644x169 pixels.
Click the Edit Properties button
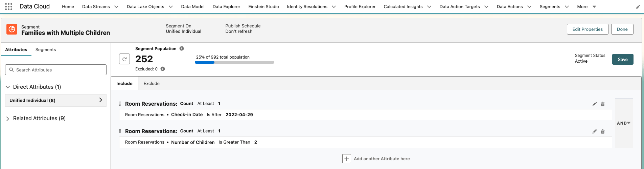[x=587, y=29]
